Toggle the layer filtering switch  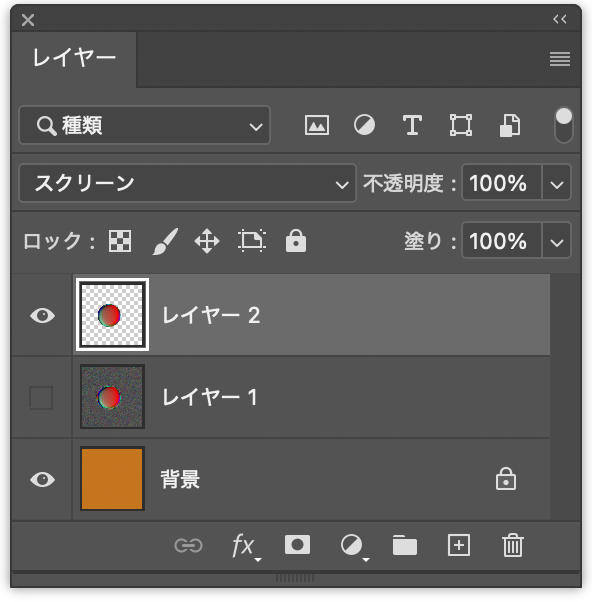point(564,125)
